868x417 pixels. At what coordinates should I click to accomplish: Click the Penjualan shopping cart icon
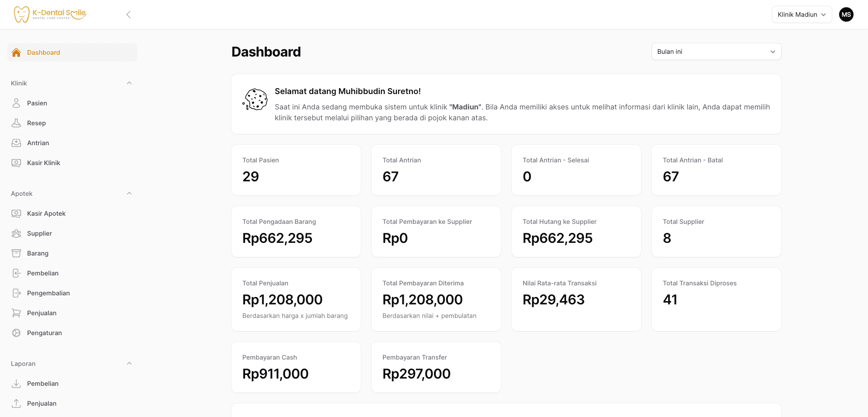pyautogui.click(x=16, y=313)
